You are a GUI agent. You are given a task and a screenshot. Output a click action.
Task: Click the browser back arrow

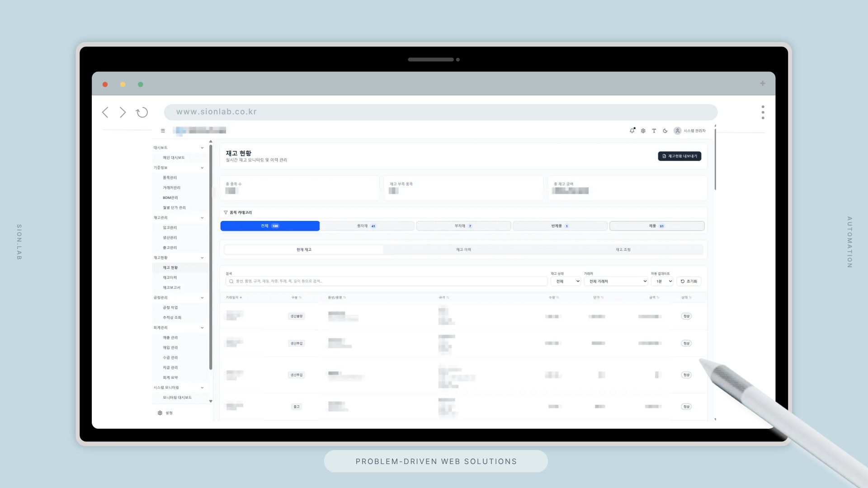pos(105,112)
